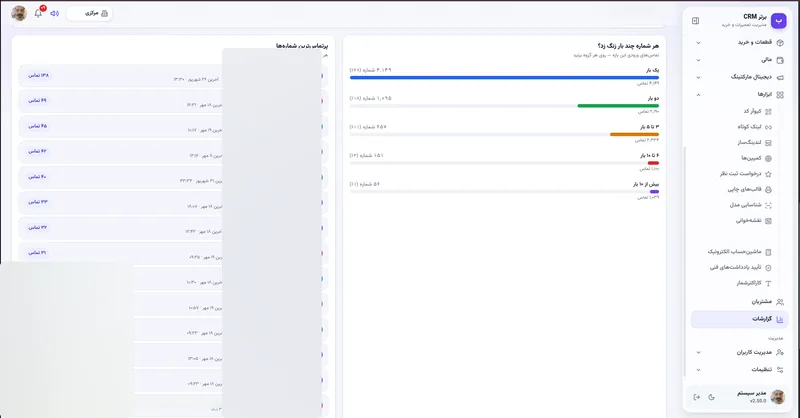
Task: Click the purple بیش از ۱۰ بار bar
Action: click(655, 192)
